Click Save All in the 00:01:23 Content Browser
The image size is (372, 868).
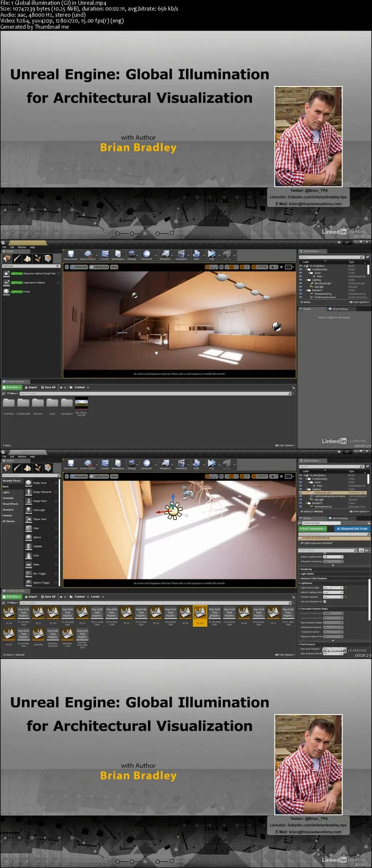pyautogui.click(x=48, y=597)
